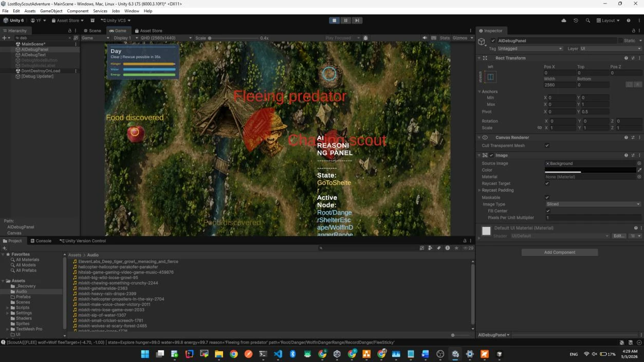The height and width of the screenshot is (362, 644).
Task: Toggle the Stats overlay button
Action: (x=445, y=38)
